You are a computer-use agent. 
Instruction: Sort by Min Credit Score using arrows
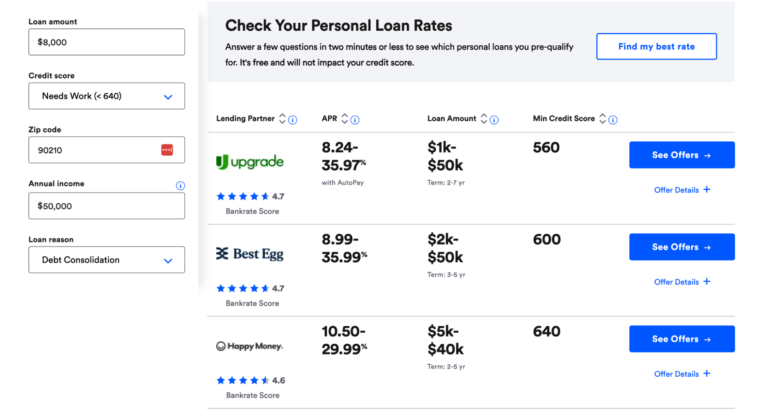coord(601,119)
